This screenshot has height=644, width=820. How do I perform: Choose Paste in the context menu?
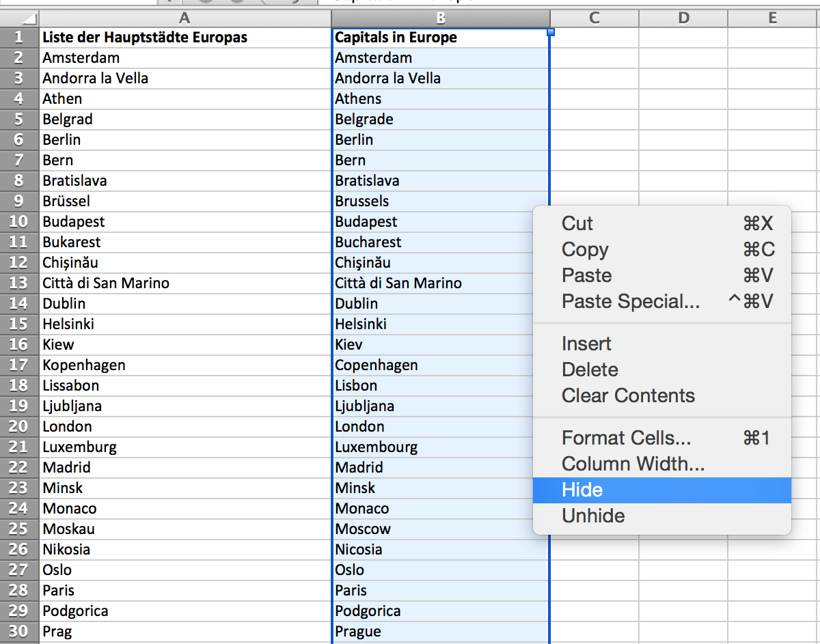(x=586, y=275)
